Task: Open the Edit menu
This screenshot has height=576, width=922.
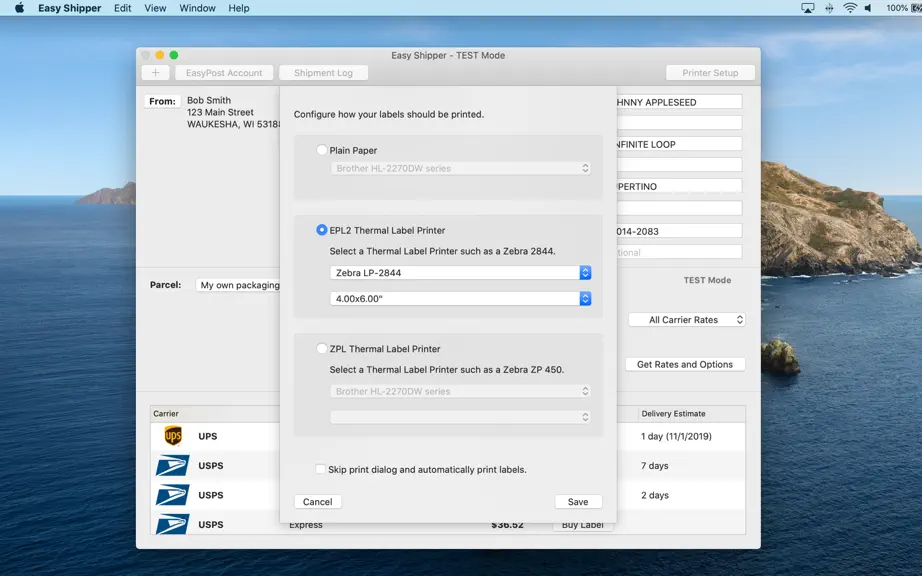Action: point(122,8)
